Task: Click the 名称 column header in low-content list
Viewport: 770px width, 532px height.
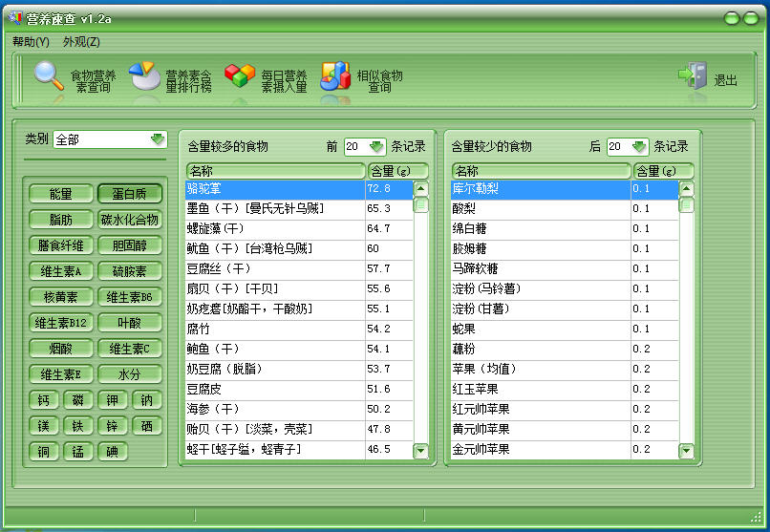Action: tap(541, 171)
